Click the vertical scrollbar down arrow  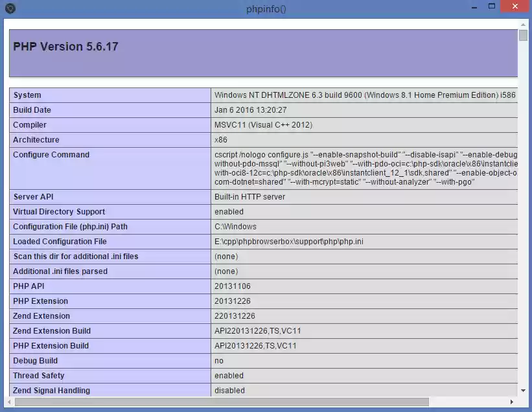(x=523, y=391)
